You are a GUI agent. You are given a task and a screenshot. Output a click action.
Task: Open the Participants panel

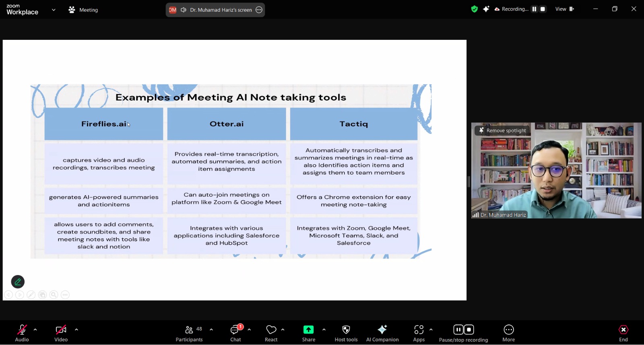tap(189, 333)
